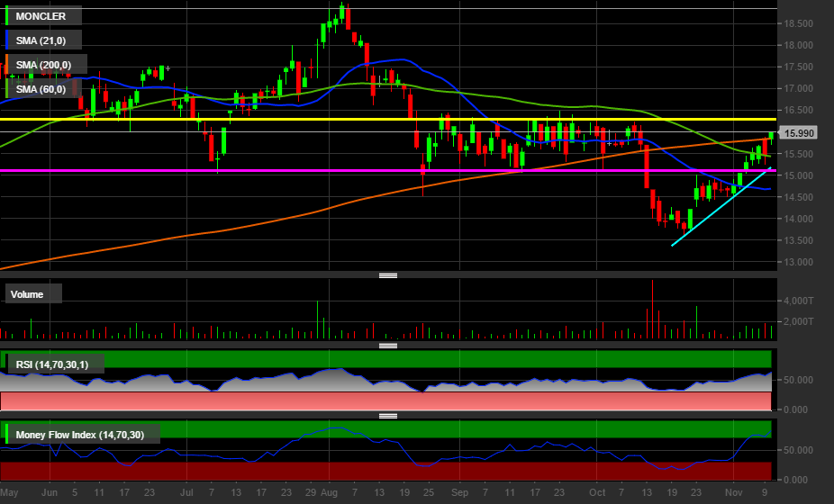Click the 13.000 price axis label
Viewport: 834px width, 504px height.
(798, 262)
